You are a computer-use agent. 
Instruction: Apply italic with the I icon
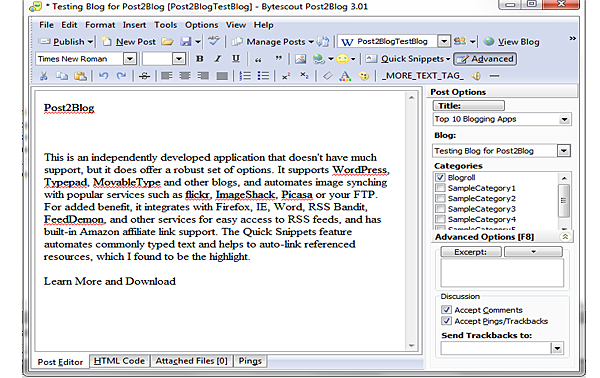[x=218, y=59]
